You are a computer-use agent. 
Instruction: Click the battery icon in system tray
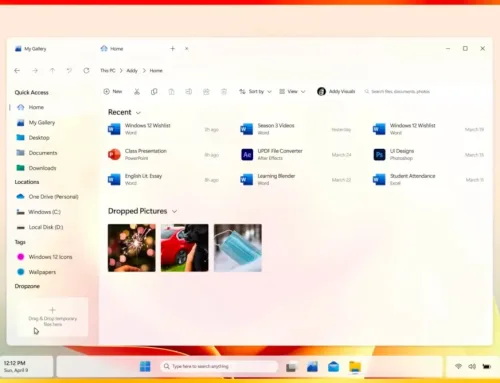point(487,367)
